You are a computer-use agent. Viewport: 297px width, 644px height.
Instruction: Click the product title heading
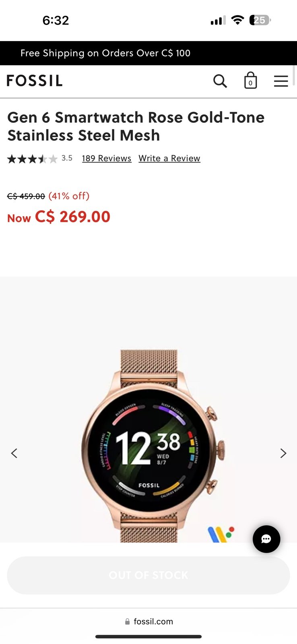(136, 126)
